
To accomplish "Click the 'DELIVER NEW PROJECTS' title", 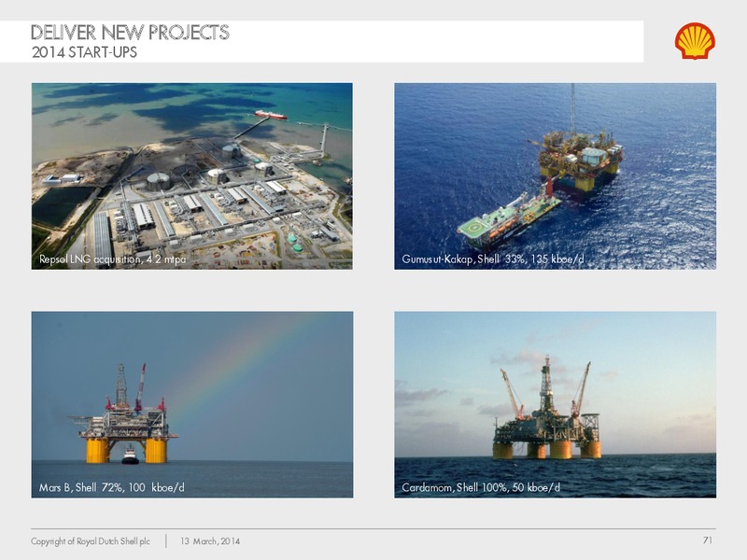I will 130,33.
